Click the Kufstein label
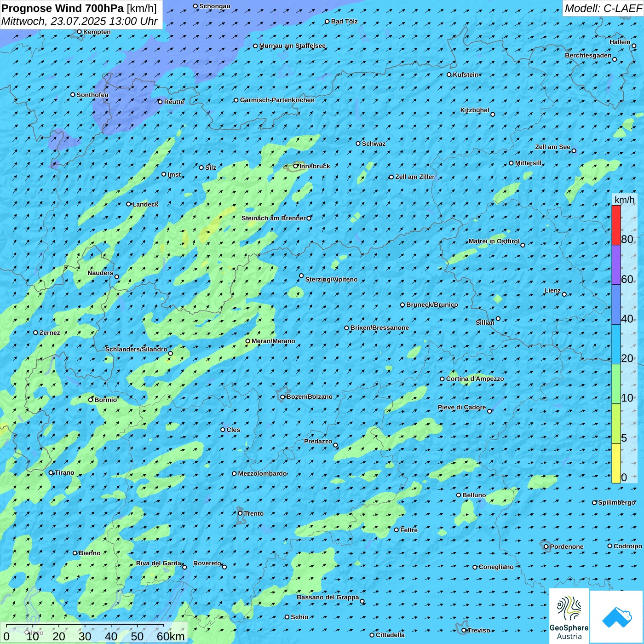The height and width of the screenshot is (644, 644). point(466,75)
